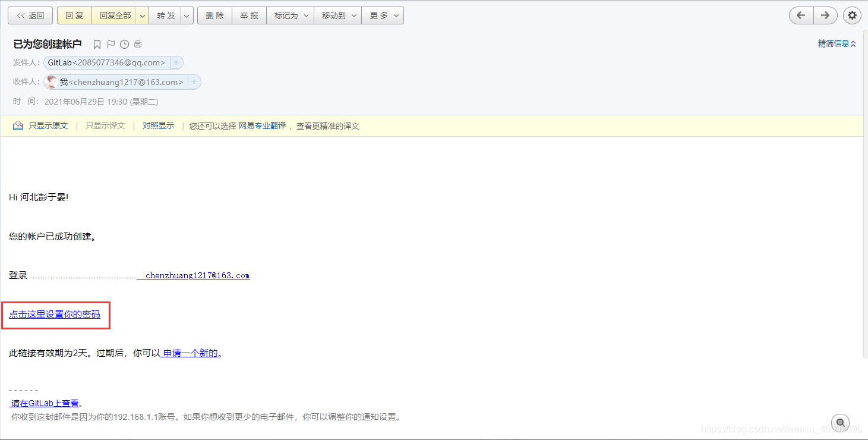
Task: Open the dropdown arrow beside 回复全部
Action: point(143,15)
